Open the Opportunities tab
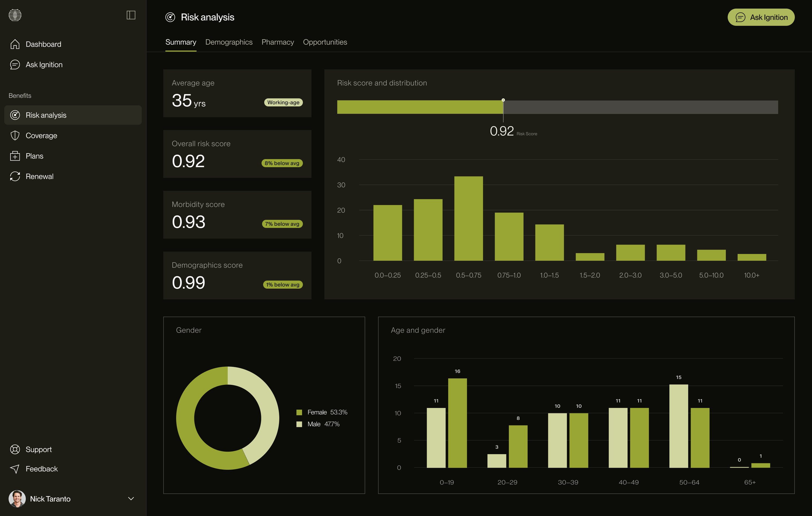The width and height of the screenshot is (812, 516). point(325,42)
